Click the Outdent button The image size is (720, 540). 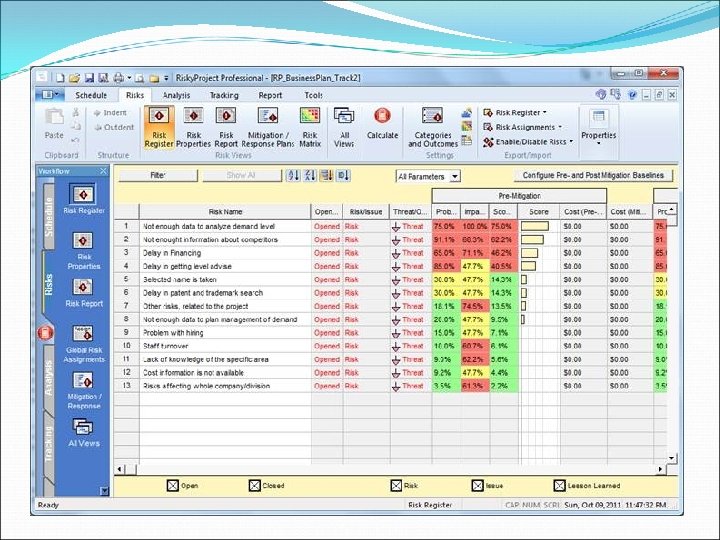click(x=114, y=127)
